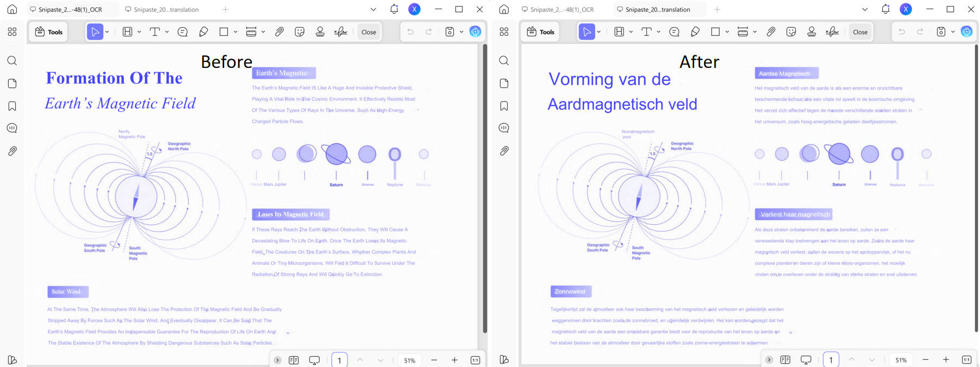Click the vertical scrollbar in left window
Image resolution: width=980 pixels, height=367 pixels.
[x=485, y=188]
